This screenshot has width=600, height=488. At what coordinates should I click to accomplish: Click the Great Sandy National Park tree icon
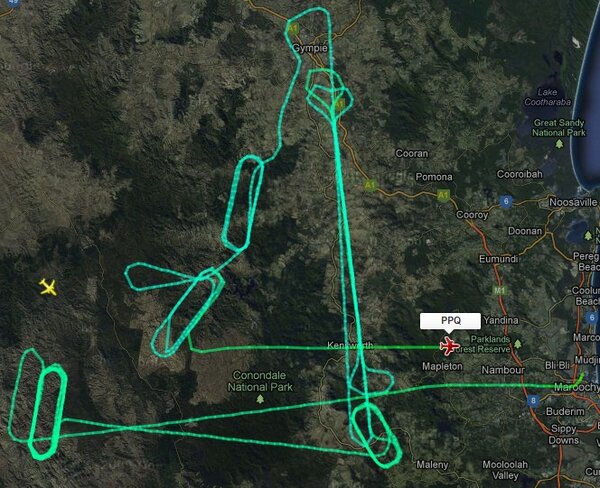[x=559, y=144]
